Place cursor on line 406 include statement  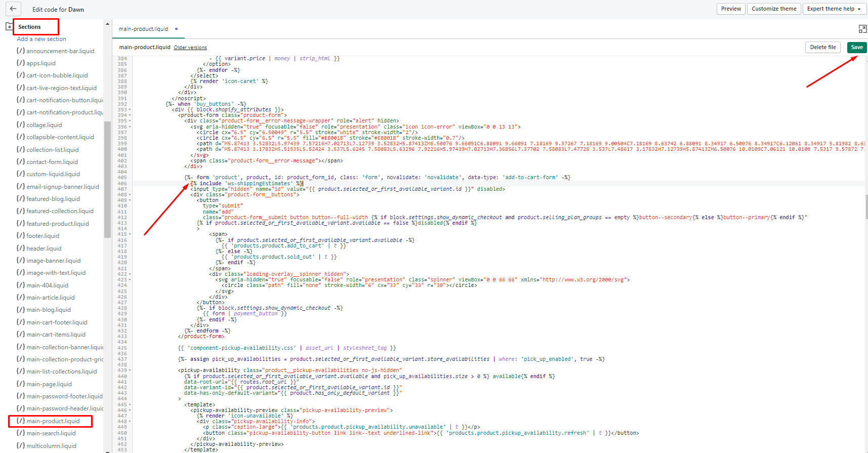pos(246,183)
